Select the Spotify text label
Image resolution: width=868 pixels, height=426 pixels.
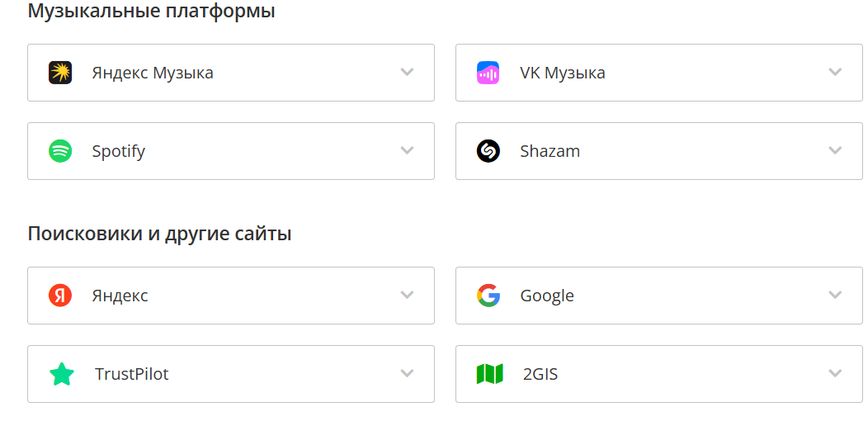click(119, 151)
